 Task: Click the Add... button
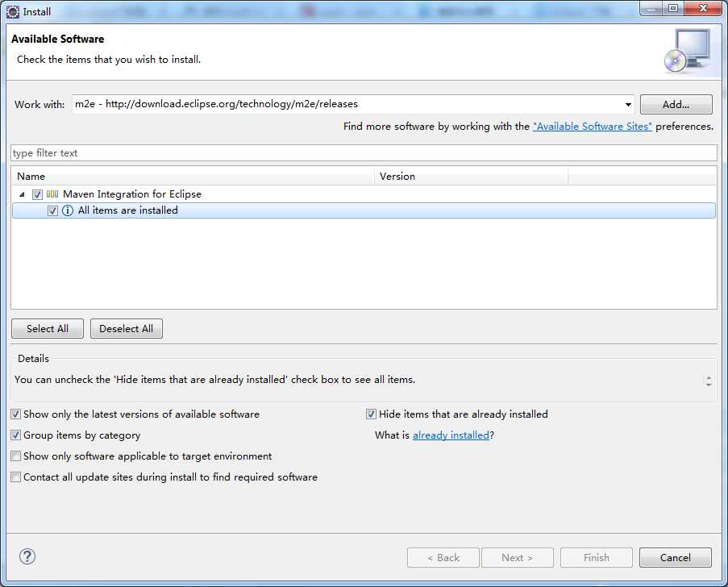pos(676,105)
